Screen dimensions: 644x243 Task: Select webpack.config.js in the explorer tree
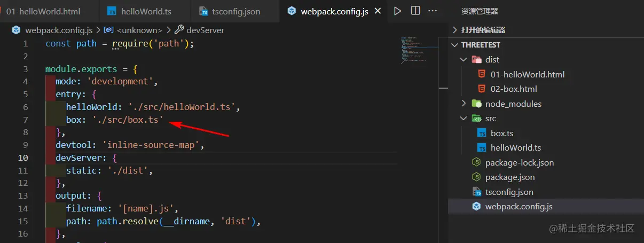[546, 206]
